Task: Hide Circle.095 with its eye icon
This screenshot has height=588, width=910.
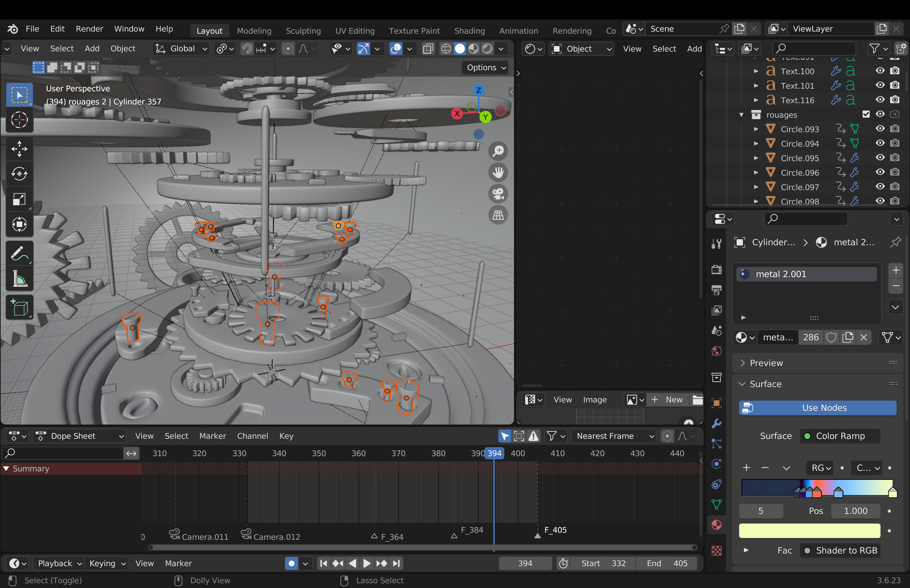Action: pyautogui.click(x=880, y=158)
